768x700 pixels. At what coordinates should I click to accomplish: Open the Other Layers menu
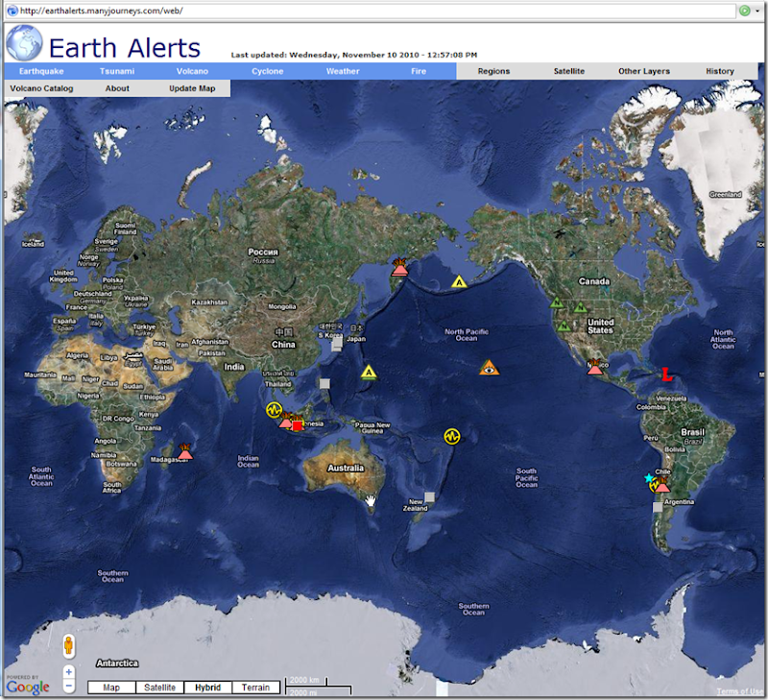tap(644, 71)
